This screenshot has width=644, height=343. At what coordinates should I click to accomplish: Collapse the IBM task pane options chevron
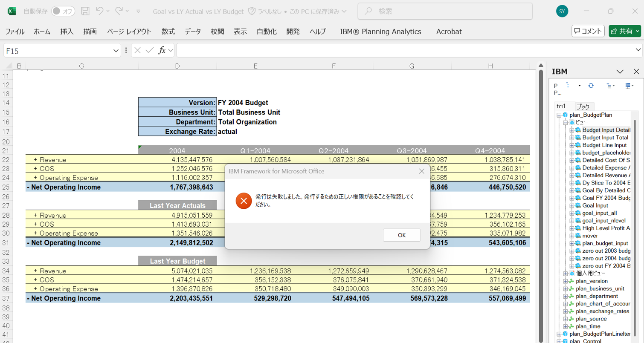[620, 72]
